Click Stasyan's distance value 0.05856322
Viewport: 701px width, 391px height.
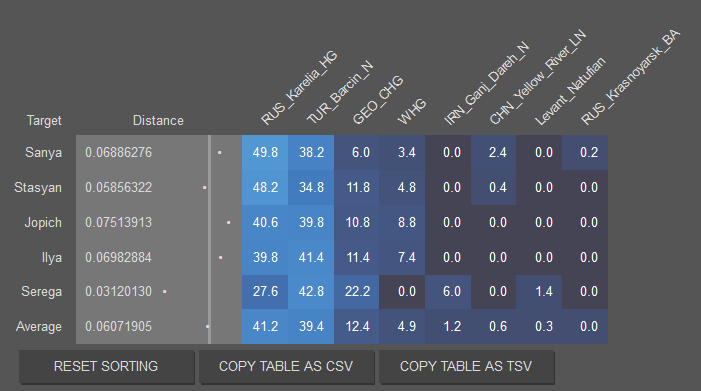click(118, 187)
